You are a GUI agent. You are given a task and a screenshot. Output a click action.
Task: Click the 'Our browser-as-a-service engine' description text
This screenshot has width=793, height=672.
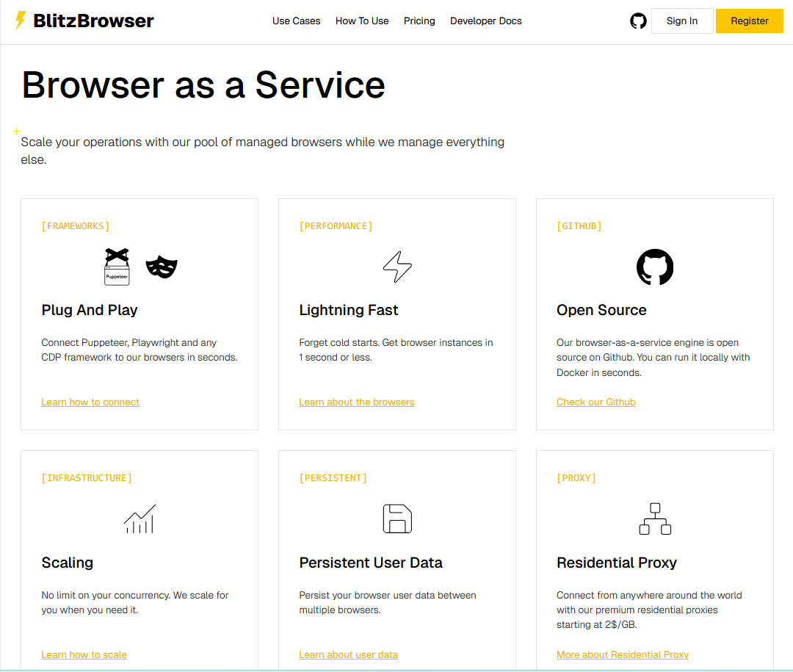coord(653,357)
